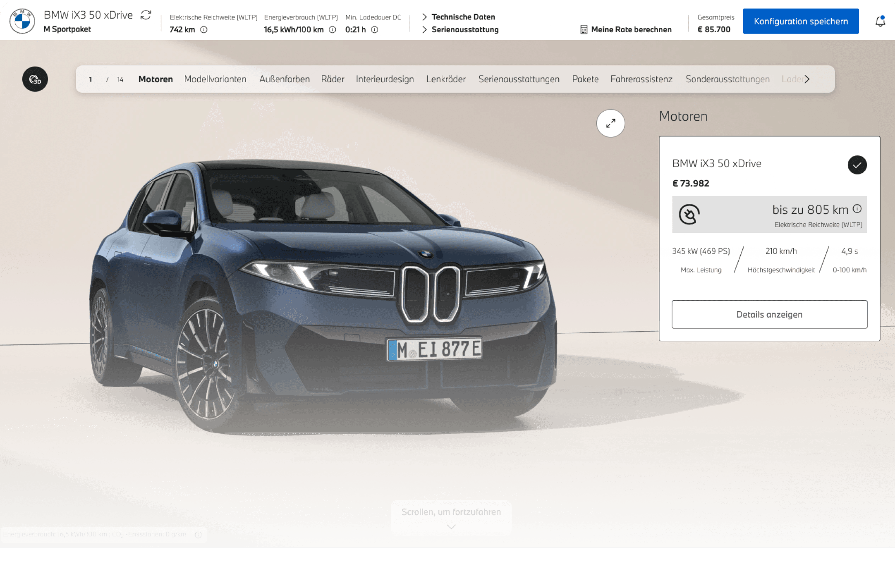Screen dimensions: 895x588
Task: Click info icon next to 0:21 h charging
Action: pyautogui.click(x=375, y=30)
